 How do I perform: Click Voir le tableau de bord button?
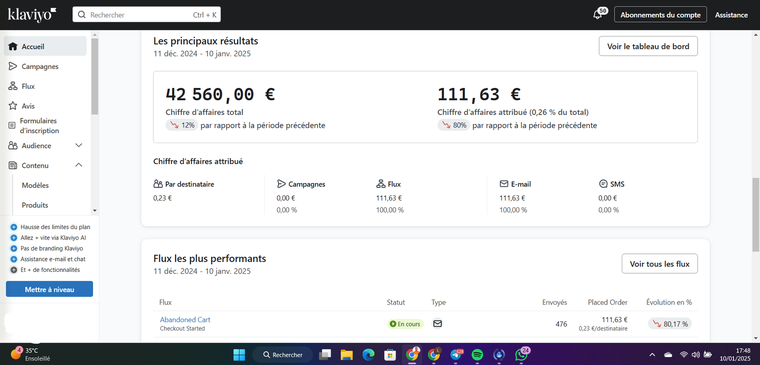[x=648, y=47]
